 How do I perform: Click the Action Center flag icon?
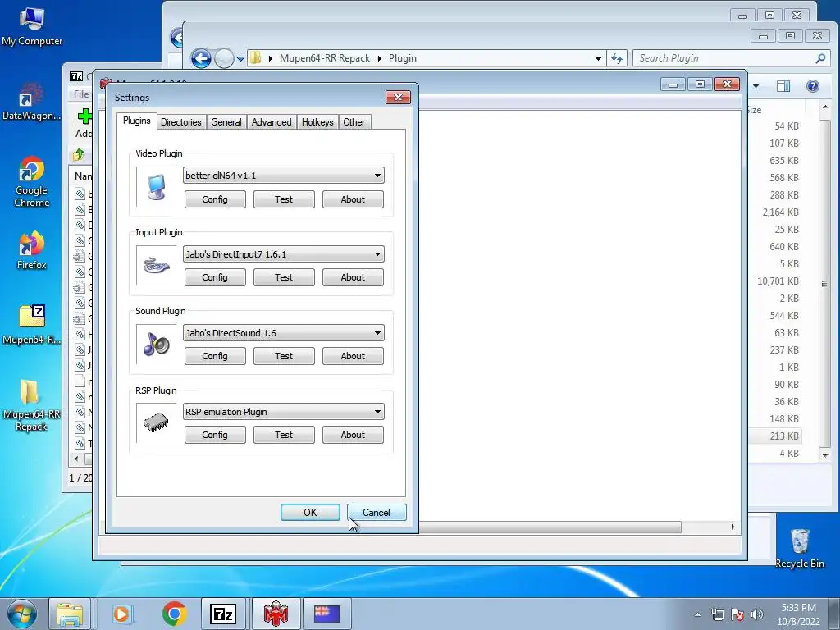click(x=737, y=614)
